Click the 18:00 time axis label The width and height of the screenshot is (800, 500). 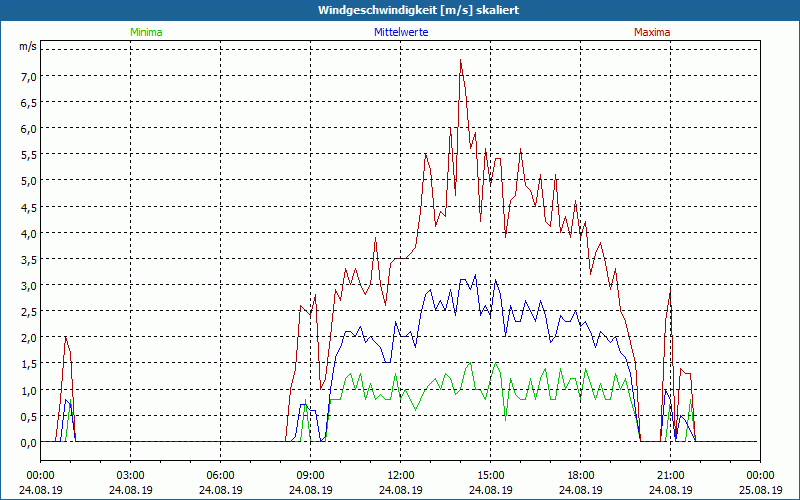click(581, 475)
